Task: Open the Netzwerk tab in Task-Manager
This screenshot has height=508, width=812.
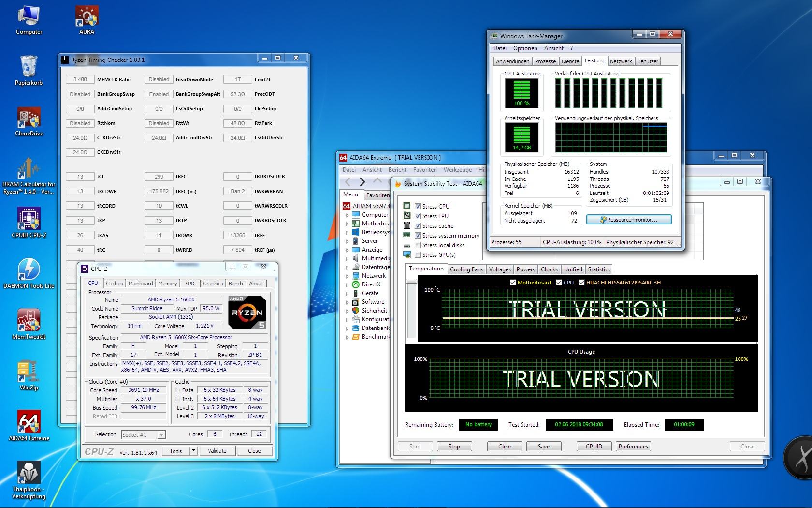Action: pos(621,61)
